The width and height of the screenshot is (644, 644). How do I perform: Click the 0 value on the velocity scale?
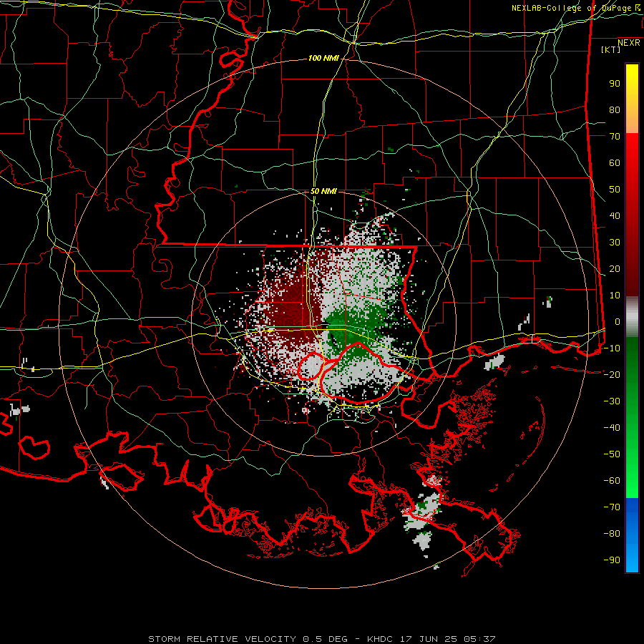click(618, 322)
